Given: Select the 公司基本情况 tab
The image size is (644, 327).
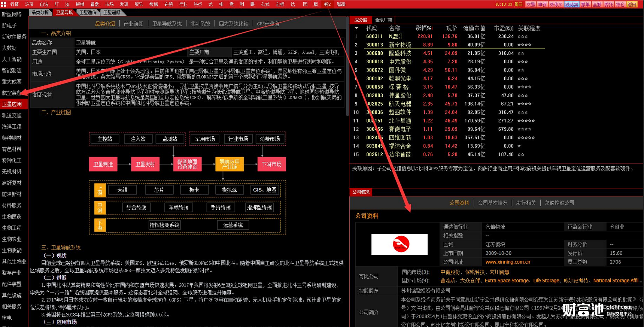Looking at the screenshot, I should click(493, 203).
